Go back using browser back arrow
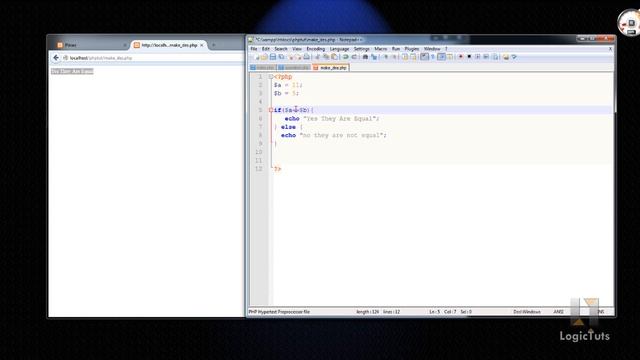 [56, 58]
